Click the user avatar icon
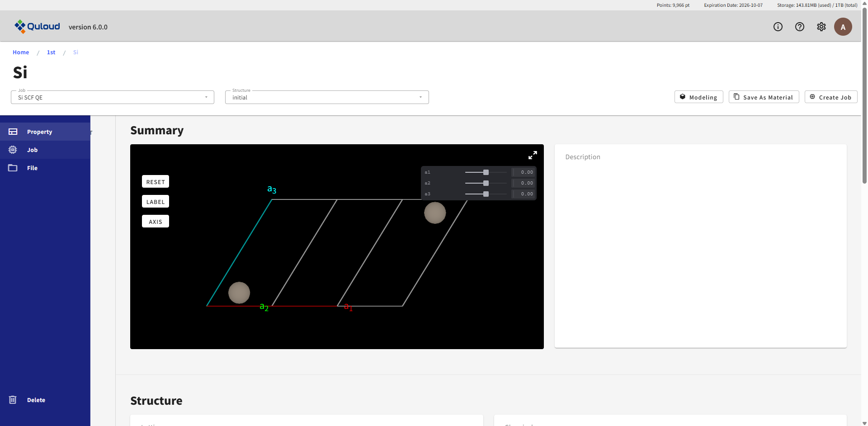 point(843,27)
